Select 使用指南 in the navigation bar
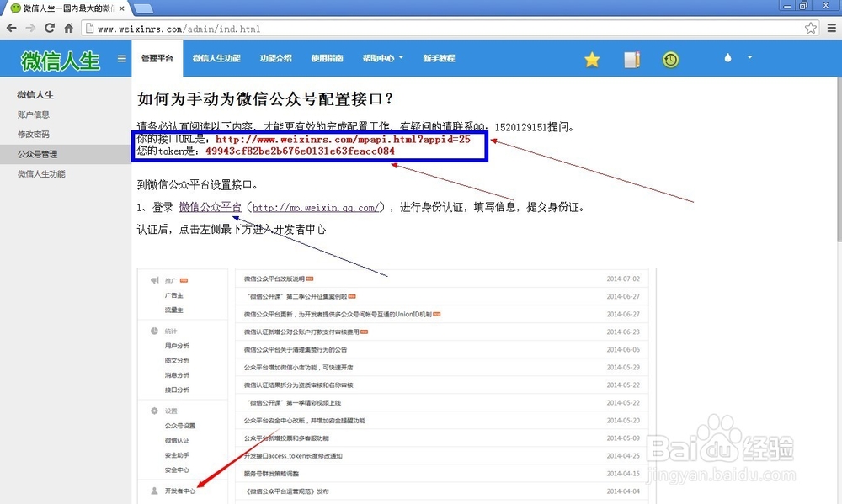This screenshot has height=504, width=842. [x=327, y=59]
